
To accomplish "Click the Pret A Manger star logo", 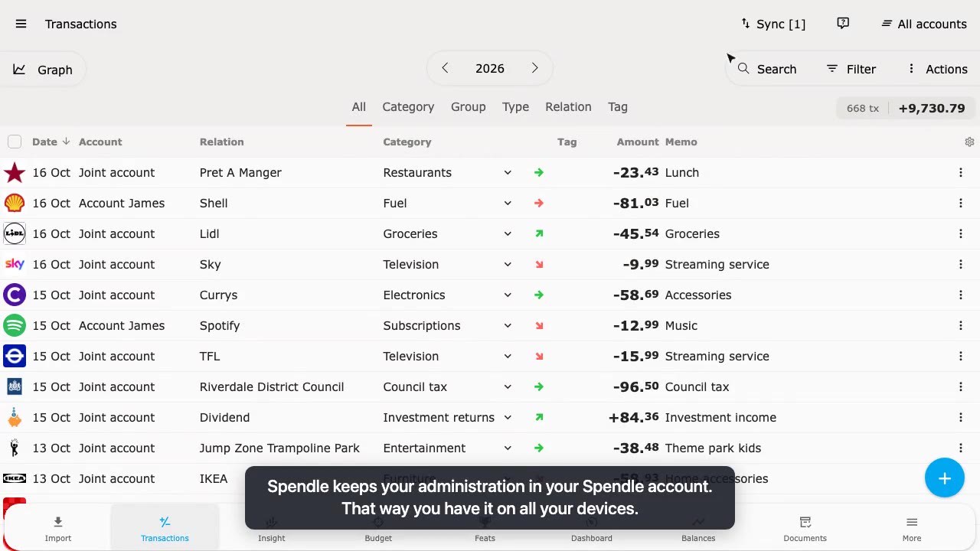I will [15, 172].
